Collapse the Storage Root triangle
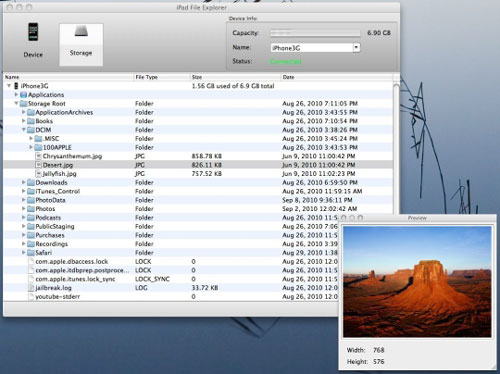The image size is (500, 374). coord(16,103)
